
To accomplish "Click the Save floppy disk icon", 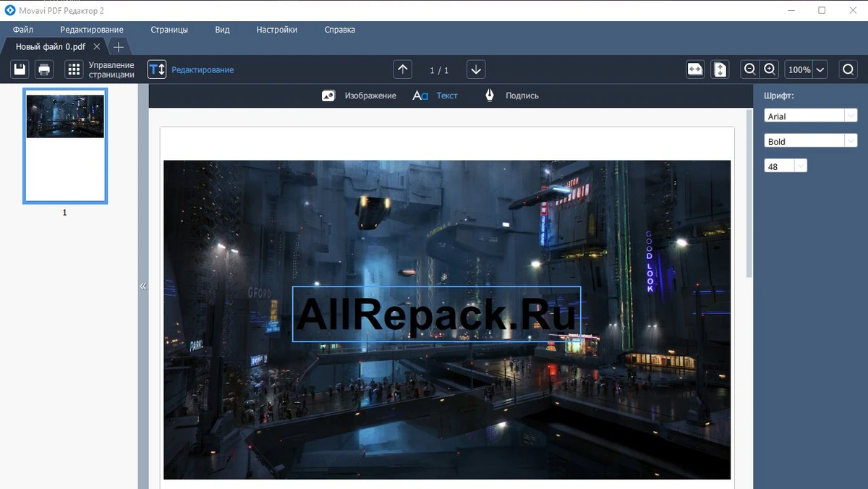I will tap(20, 69).
